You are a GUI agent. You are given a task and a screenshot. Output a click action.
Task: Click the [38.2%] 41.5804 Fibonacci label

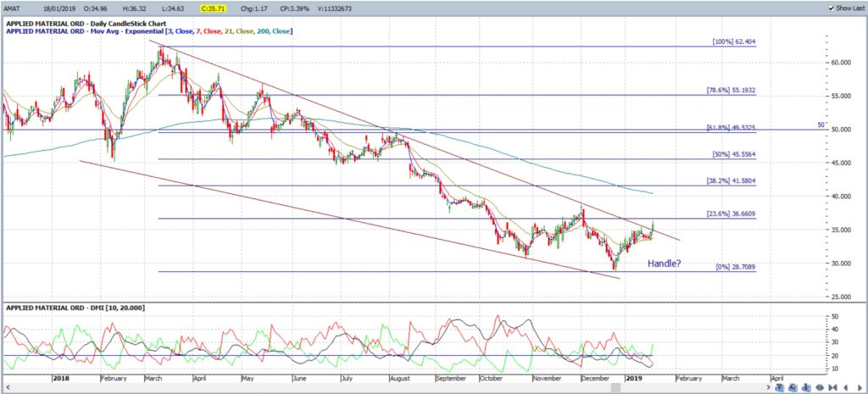tap(732, 181)
